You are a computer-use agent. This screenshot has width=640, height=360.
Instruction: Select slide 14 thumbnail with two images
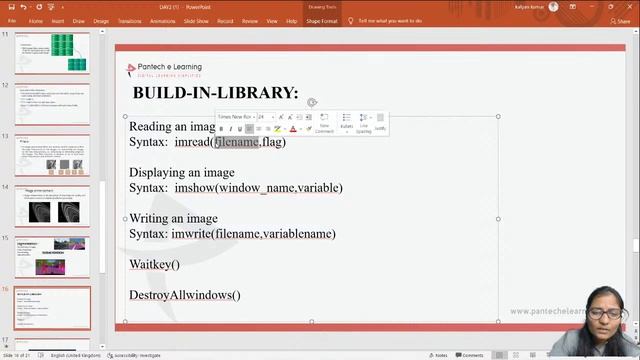[52, 206]
